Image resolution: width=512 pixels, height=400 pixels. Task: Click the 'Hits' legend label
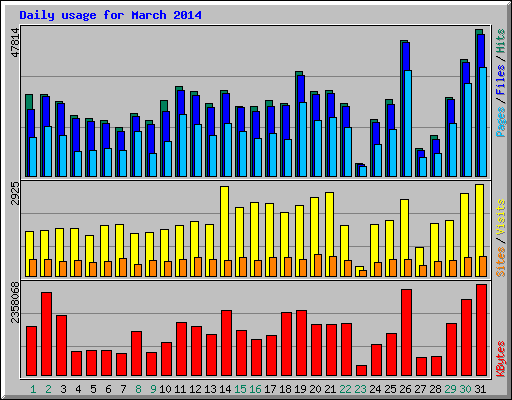click(500, 41)
